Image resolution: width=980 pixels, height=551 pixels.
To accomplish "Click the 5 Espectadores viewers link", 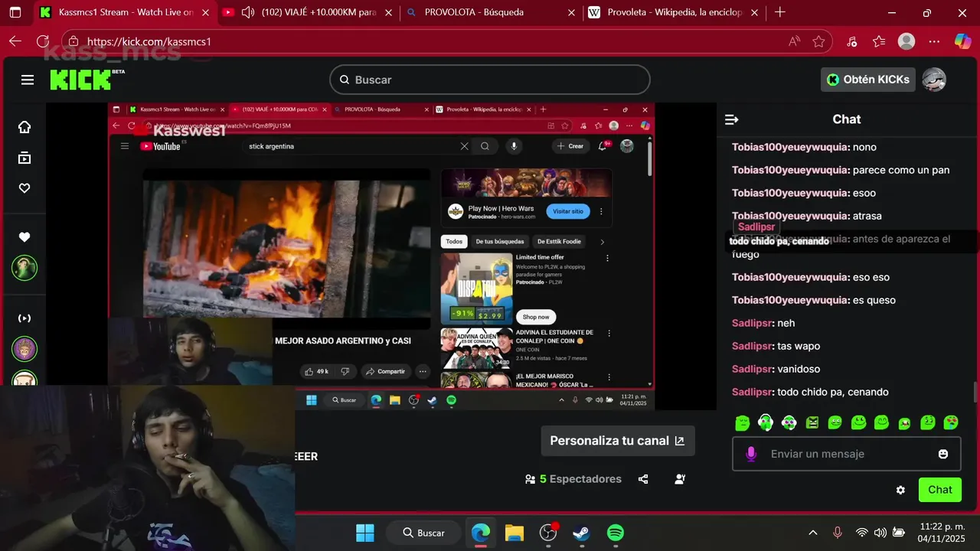I will pos(573,479).
